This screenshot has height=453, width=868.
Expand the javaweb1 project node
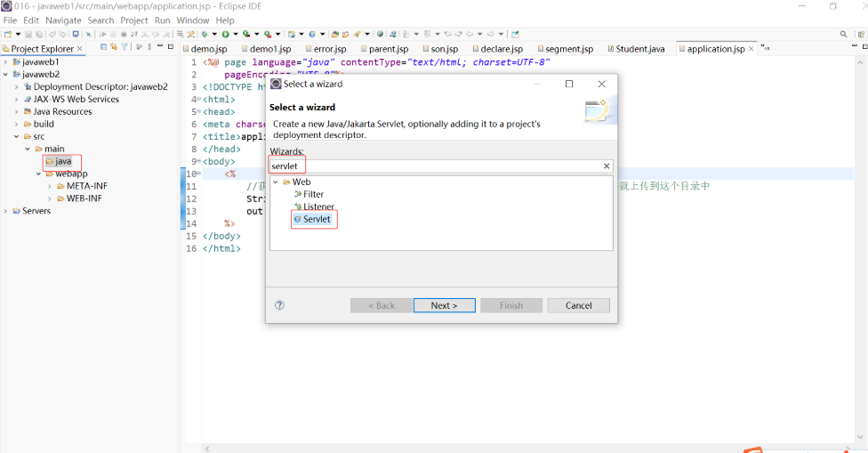point(5,62)
